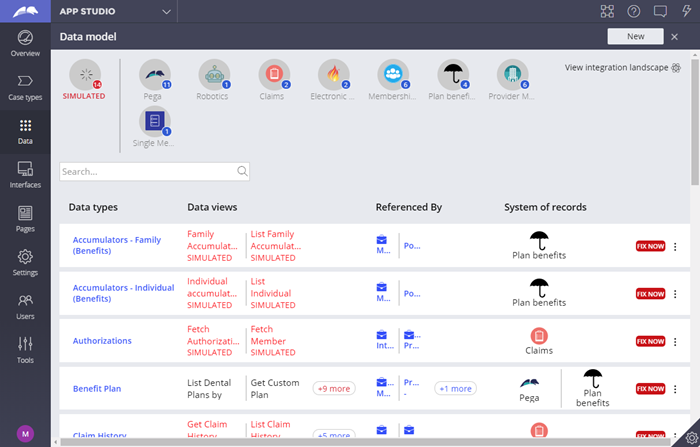Image resolution: width=700 pixels, height=447 pixels.
Task: Expand +9 more data views for Benefit Plan
Action: [334, 389]
